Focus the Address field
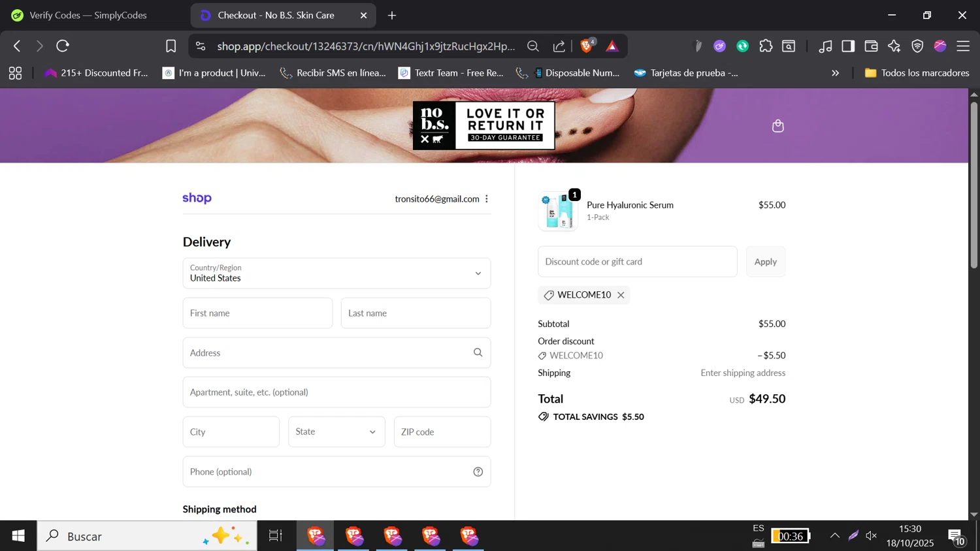This screenshot has height=551, width=980. point(336,353)
